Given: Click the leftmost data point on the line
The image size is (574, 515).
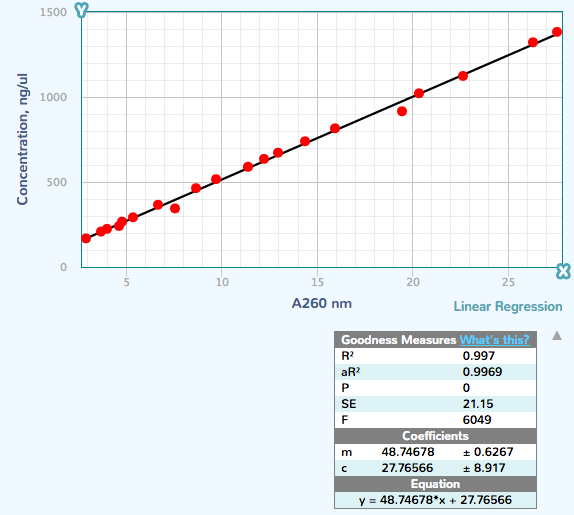Looking at the screenshot, I should [86, 239].
